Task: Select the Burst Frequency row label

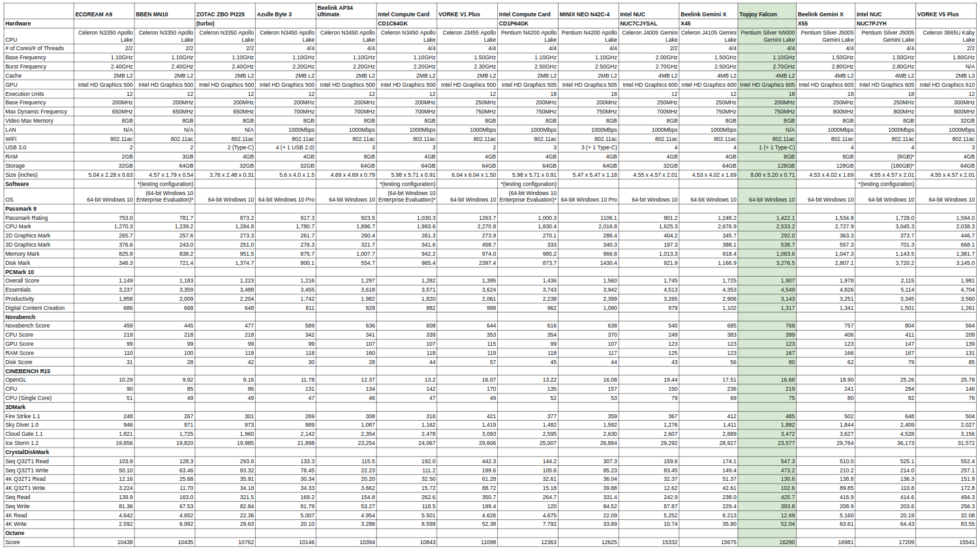Action: (x=26, y=67)
